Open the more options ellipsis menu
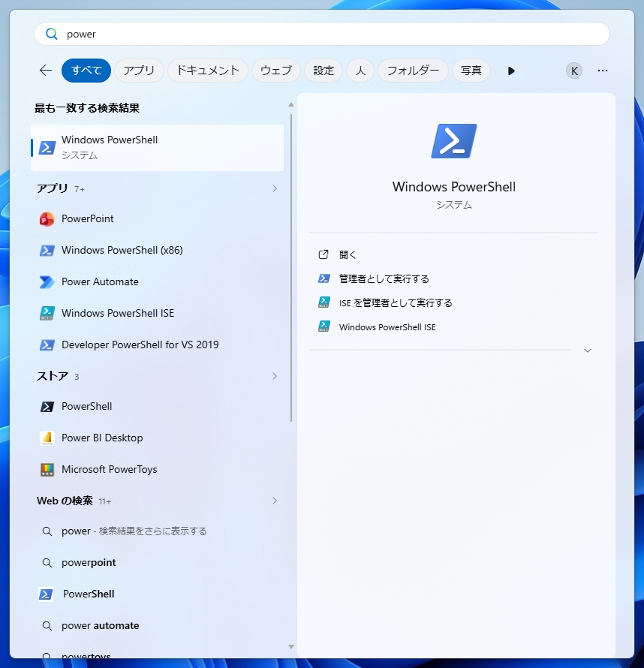644x668 pixels. (x=603, y=71)
